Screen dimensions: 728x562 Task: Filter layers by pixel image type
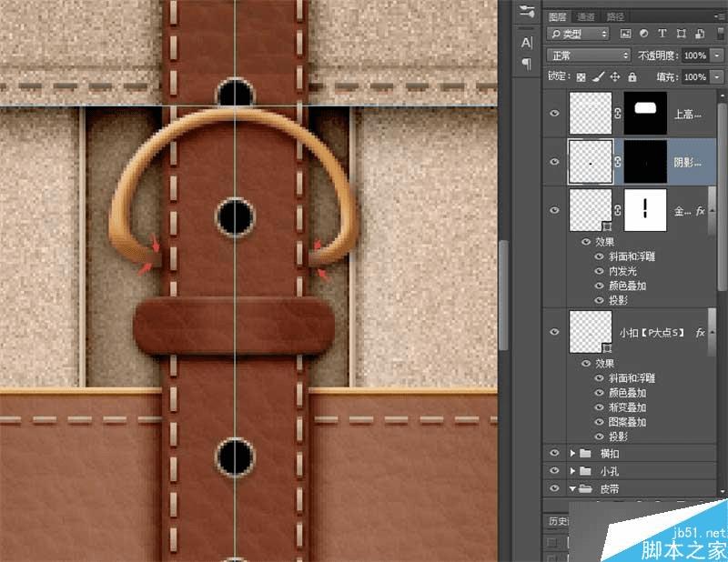click(625, 34)
